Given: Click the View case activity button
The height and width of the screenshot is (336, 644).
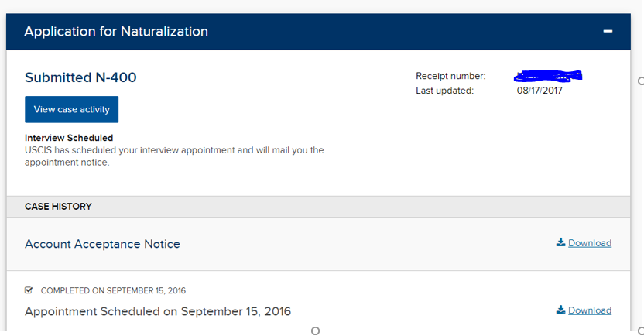Looking at the screenshot, I should pyautogui.click(x=71, y=109).
